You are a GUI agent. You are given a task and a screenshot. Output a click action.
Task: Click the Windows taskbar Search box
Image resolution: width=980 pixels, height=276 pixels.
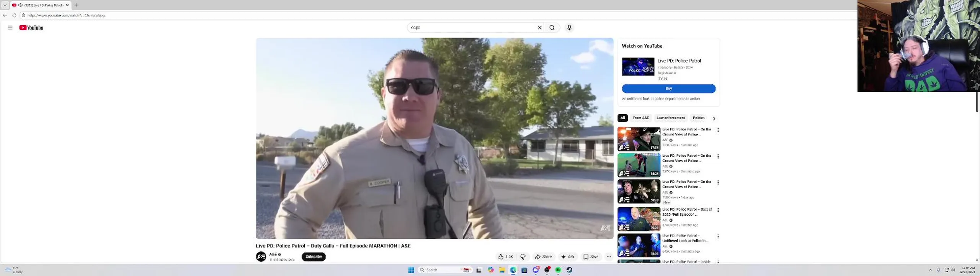[x=444, y=270]
